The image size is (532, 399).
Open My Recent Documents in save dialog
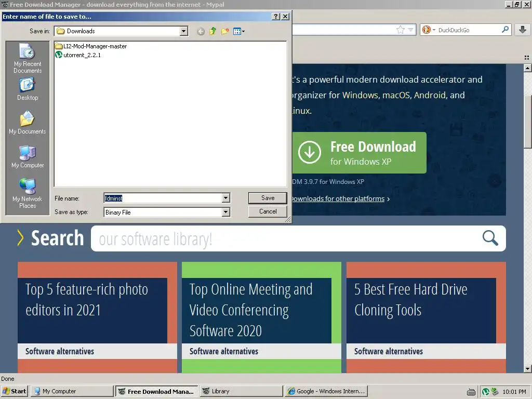28,58
